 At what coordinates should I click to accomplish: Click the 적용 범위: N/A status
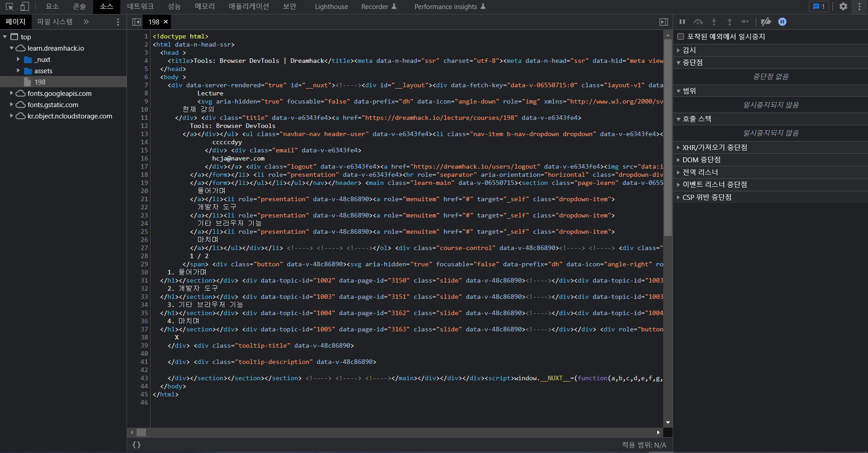click(644, 445)
